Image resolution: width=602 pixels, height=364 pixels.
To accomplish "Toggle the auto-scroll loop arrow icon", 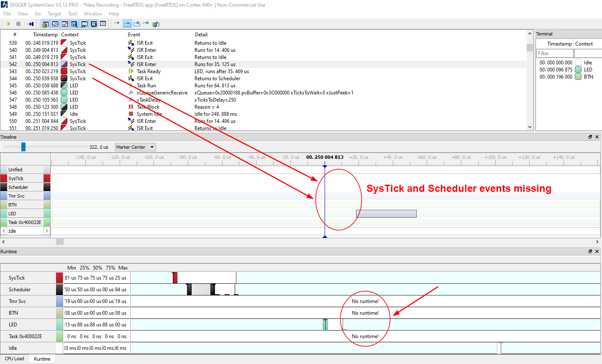I will 127,24.
